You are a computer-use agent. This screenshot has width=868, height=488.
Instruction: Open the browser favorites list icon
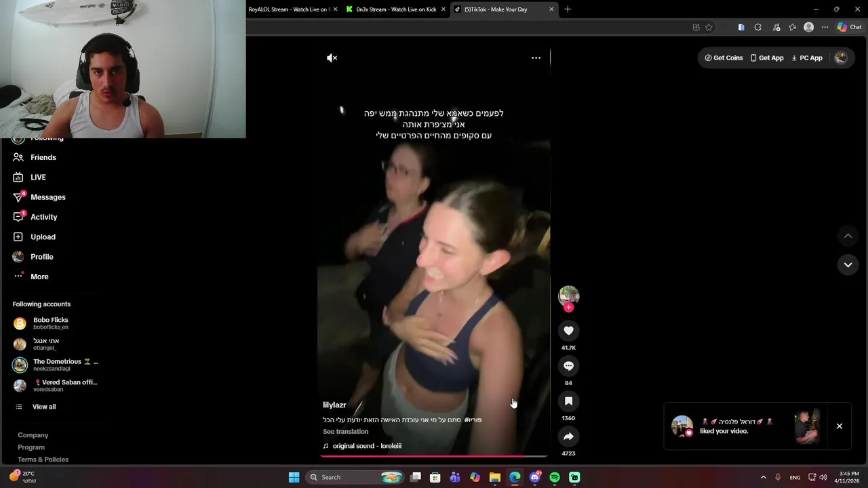(792, 27)
